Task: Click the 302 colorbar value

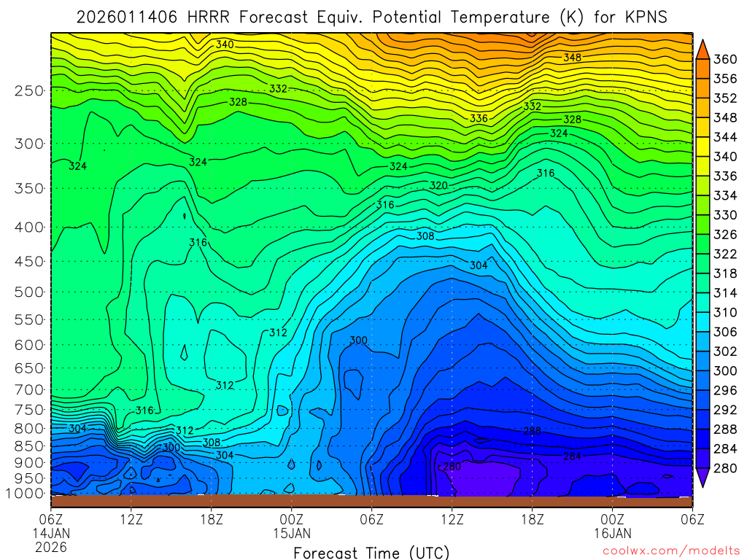Action: 725,351
